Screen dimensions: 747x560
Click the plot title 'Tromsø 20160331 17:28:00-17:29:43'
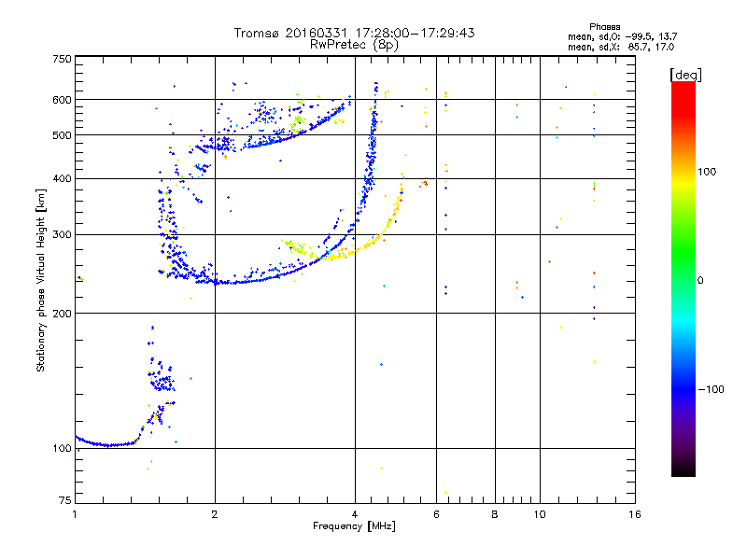click(354, 33)
